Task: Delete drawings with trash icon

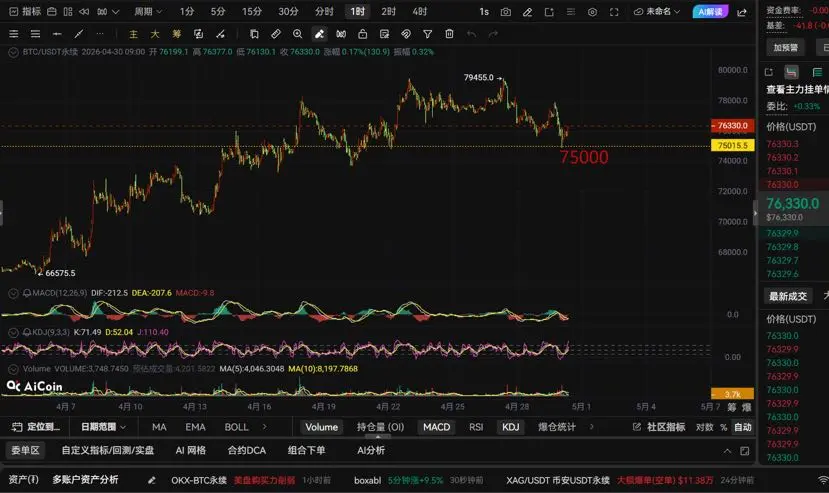Action: pos(449,34)
